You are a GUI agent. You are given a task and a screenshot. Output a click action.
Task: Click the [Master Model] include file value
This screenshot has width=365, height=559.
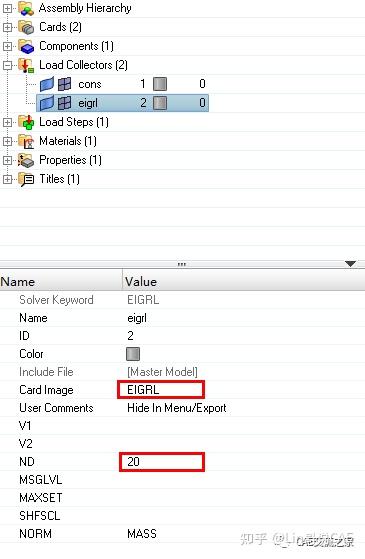[162, 372]
